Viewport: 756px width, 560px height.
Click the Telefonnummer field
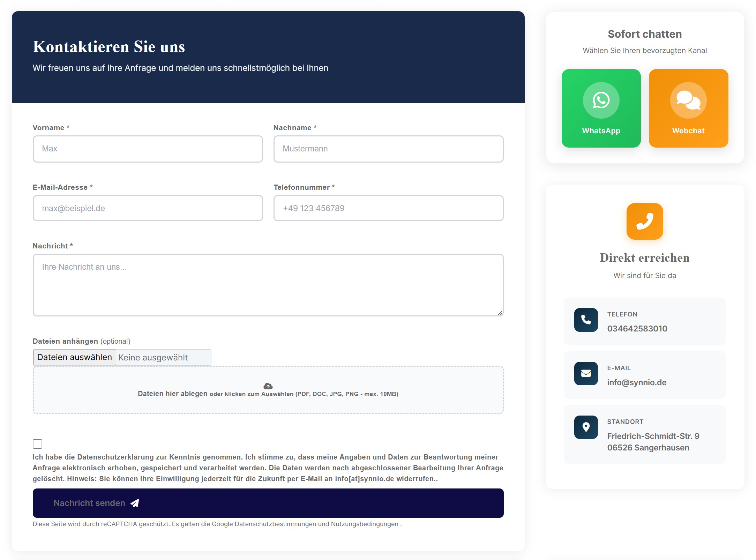(388, 208)
